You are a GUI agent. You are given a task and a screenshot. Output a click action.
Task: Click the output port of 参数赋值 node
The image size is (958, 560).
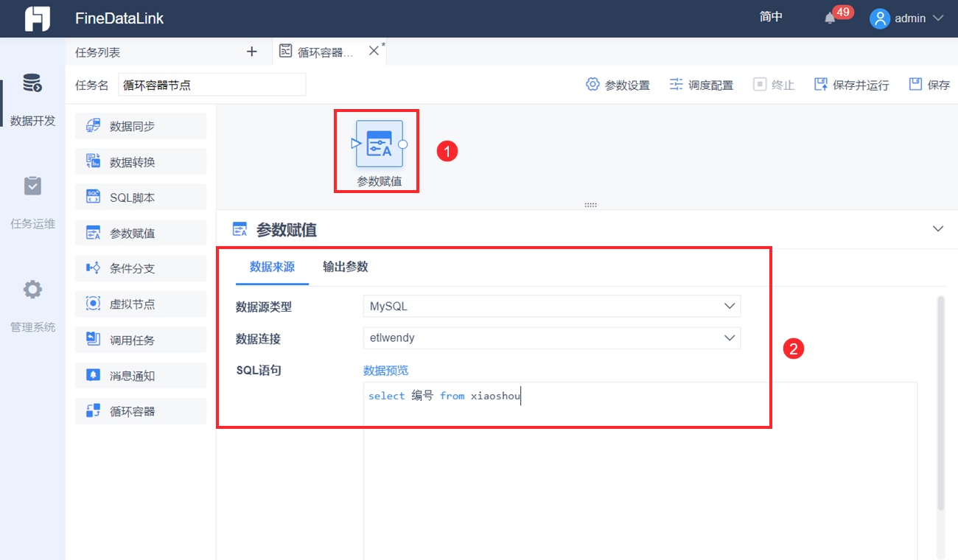pyautogui.click(x=403, y=144)
